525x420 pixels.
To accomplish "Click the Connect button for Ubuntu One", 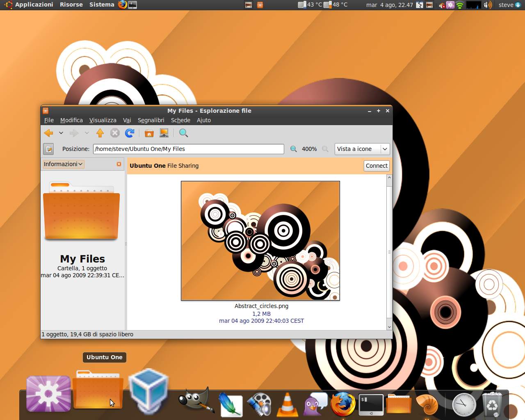I will (377, 166).
